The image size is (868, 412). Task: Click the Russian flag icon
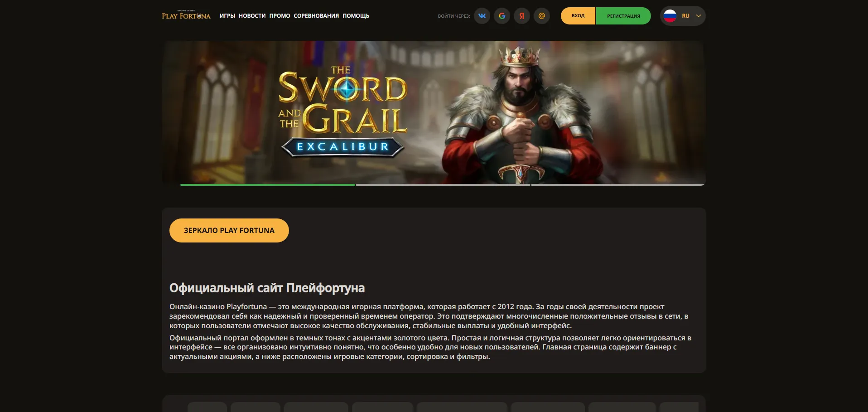pyautogui.click(x=670, y=16)
